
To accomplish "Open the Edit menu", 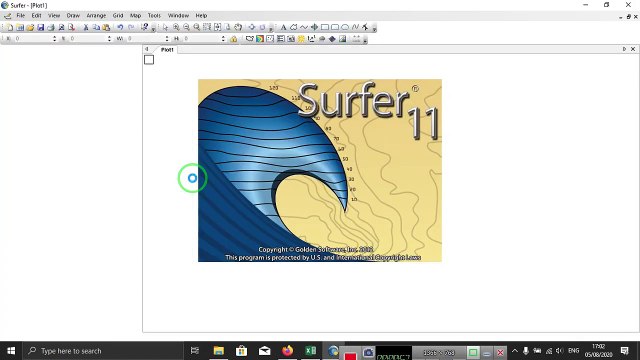I will point(36,16).
